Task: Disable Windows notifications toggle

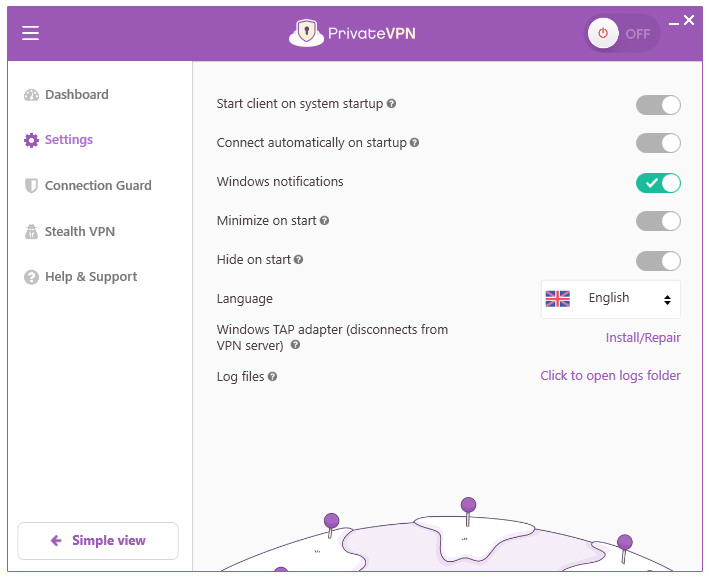Action: pyautogui.click(x=658, y=183)
